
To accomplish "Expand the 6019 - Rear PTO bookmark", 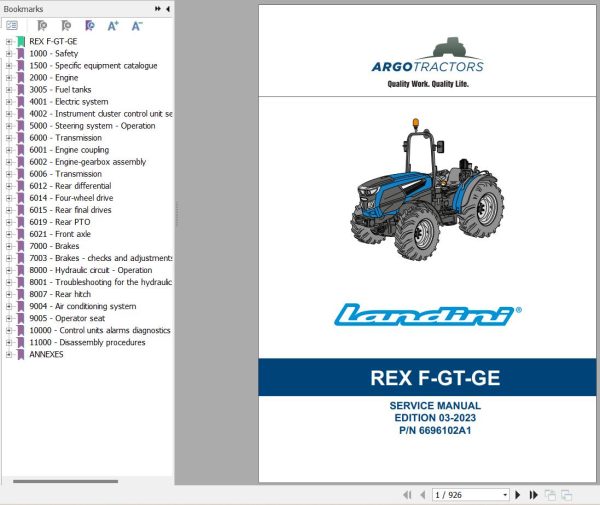I will pyautogui.click(x=8, y=222).
